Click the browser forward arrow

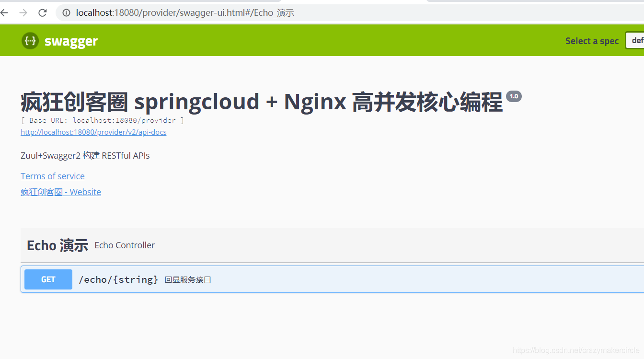(23, 12)
